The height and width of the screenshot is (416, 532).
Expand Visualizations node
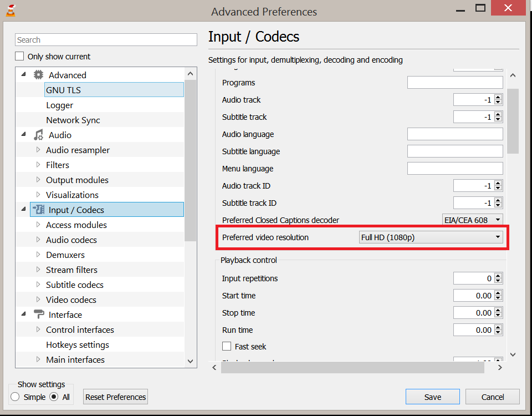[x=38, y=194]
